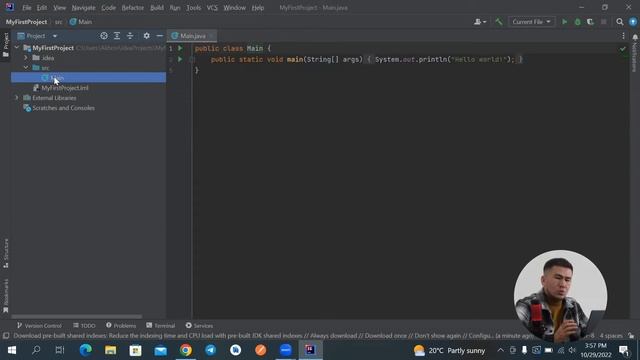Viewport: 640px width, 360px height.
Task: Open the Window menu
Action: 234,8
